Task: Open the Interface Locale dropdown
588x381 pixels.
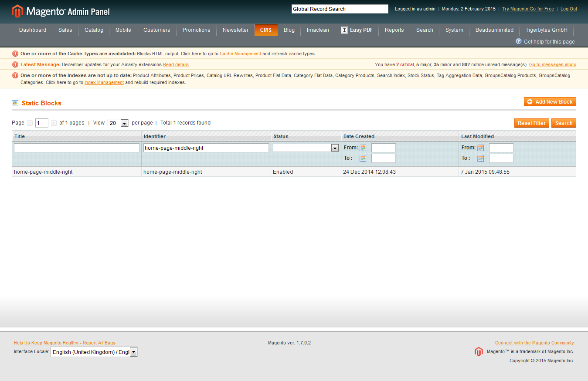Action: [94, 352]
